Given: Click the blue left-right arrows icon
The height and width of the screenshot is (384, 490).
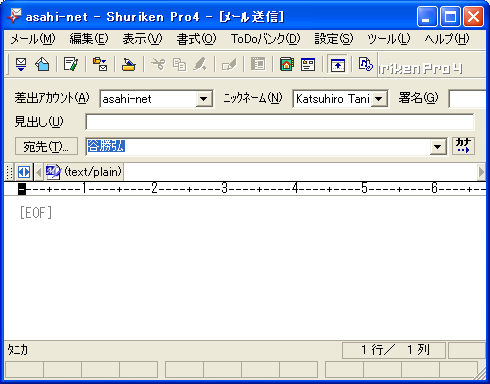Looking at the screenshot, I should pyautogui.click(x=24, y=172).
